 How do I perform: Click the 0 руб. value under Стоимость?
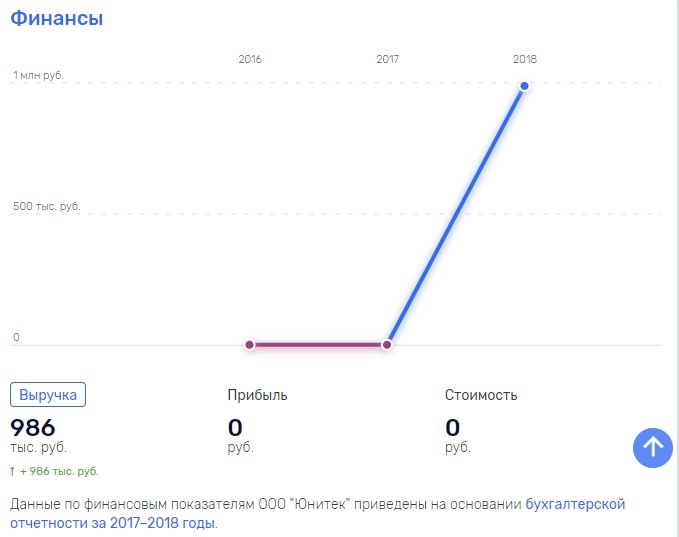point(458,435)
